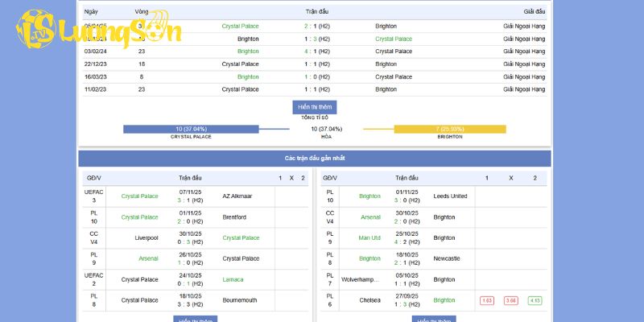Show more Brighton recent matches
Screen dimensions: 644x322
(434, 320)
